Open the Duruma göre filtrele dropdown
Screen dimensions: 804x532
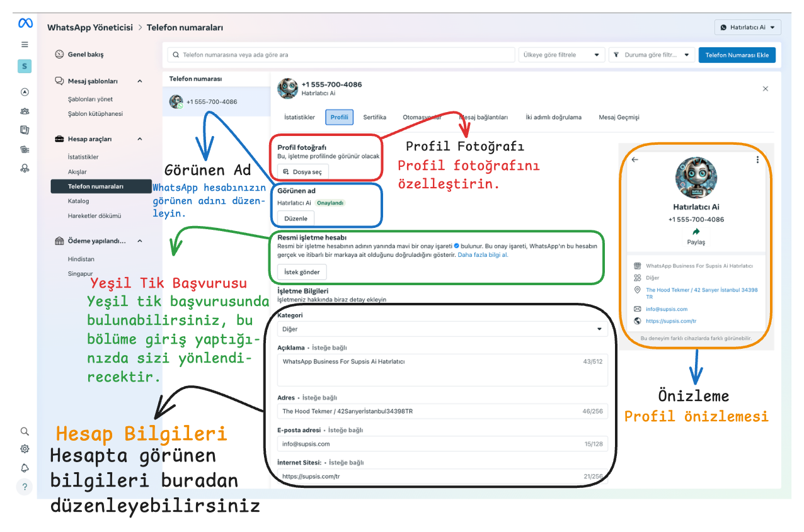tap(652, 55)
